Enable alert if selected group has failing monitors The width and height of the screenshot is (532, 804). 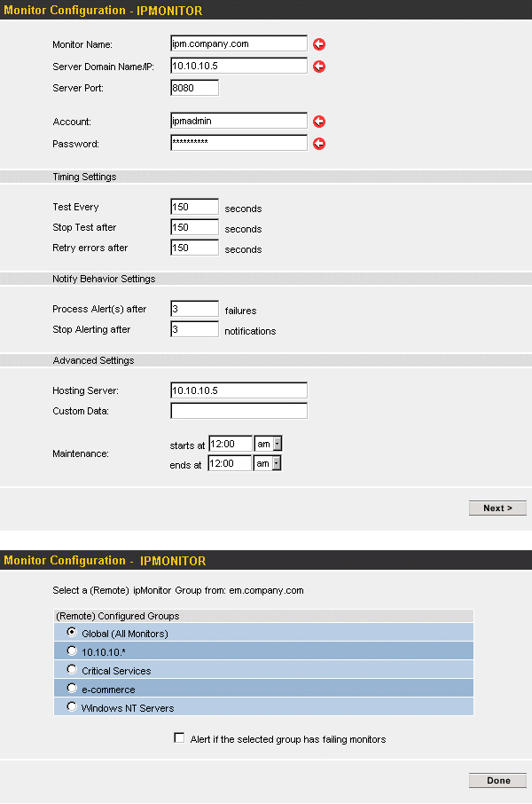179,737
